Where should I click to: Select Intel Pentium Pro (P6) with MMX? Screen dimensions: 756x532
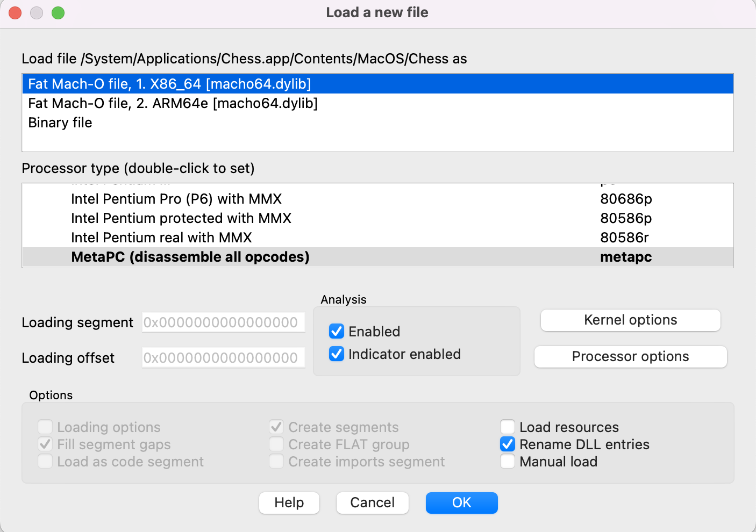(176, 199)
